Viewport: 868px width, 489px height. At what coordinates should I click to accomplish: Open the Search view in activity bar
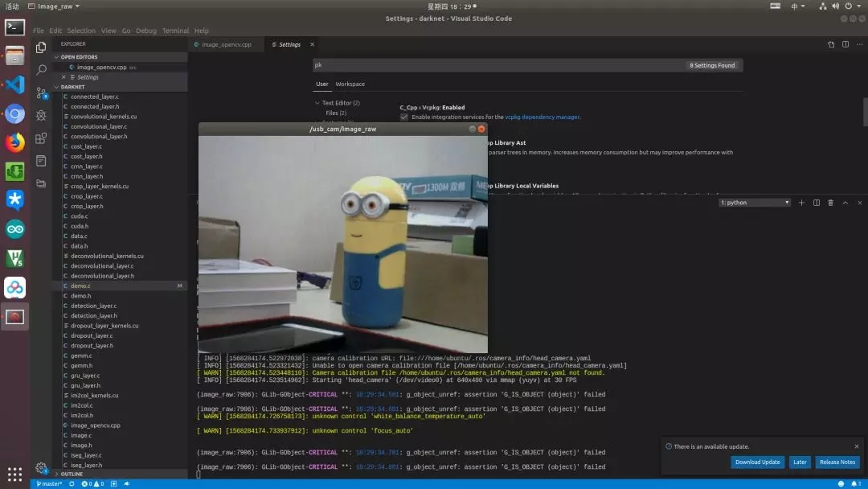(41, 70)
